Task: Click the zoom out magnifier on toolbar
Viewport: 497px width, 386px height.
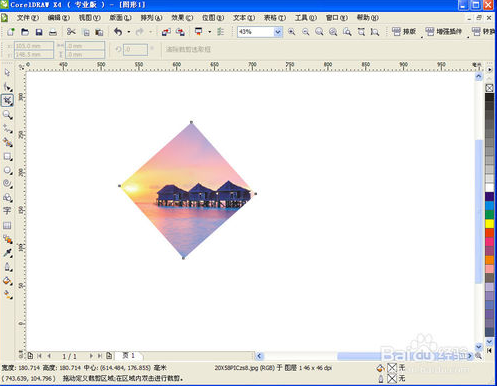Action: pos(305,32)
